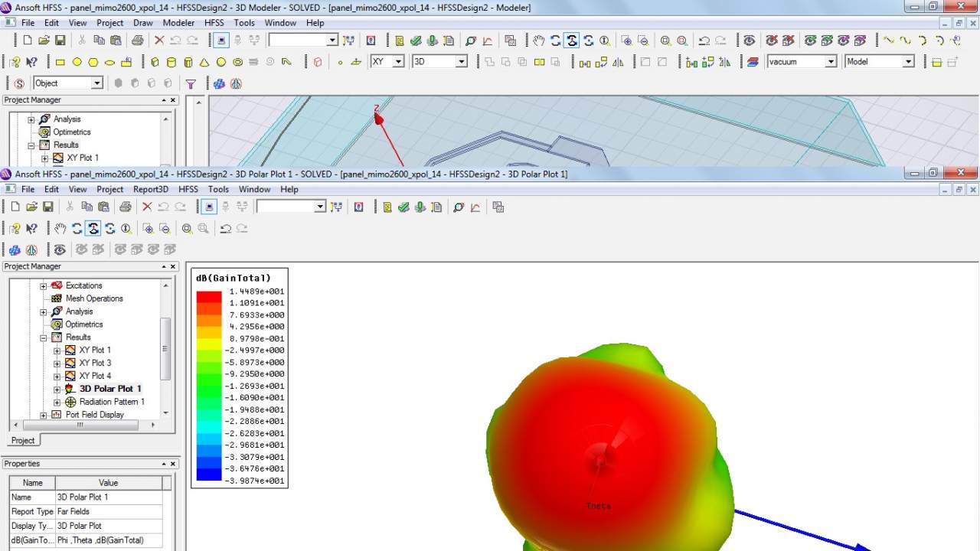
Task: Select the Draw sphere tool
Action: (x=220, y=62)
